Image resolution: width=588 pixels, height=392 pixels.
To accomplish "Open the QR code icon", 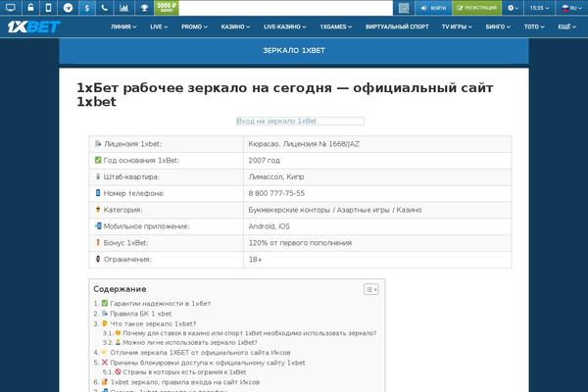I will [404, 8].
